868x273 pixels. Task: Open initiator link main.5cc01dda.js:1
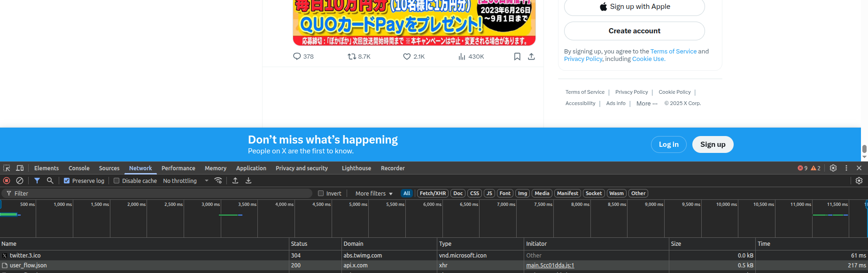[550, 265]
